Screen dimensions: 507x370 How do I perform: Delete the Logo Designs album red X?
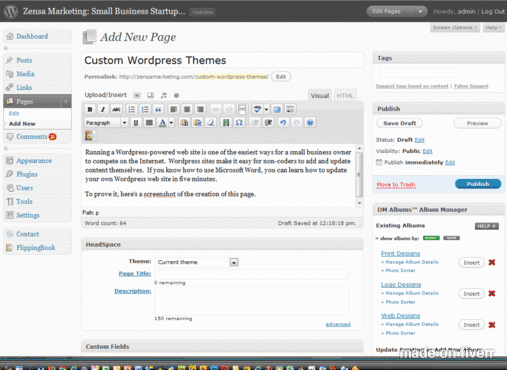(492, 293)
